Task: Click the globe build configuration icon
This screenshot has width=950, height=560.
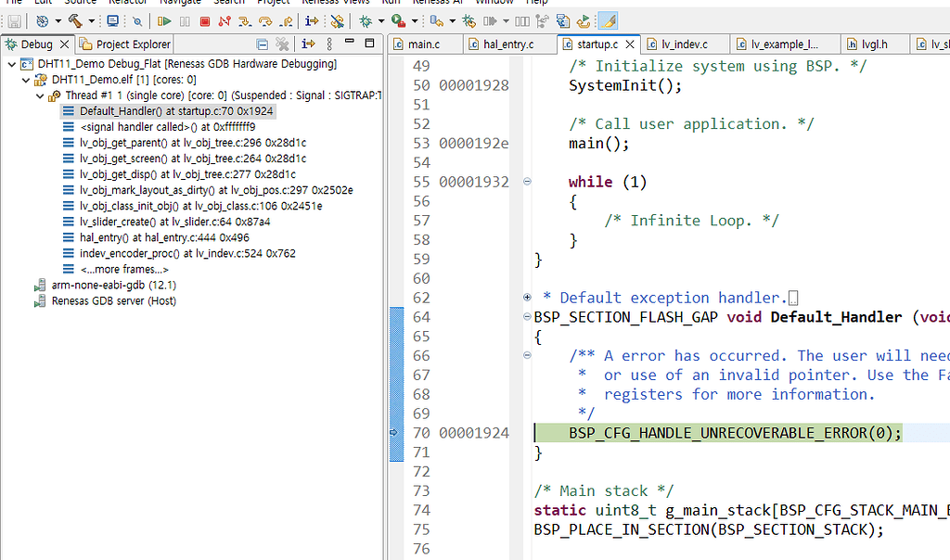Action: [x=43, y=21]
